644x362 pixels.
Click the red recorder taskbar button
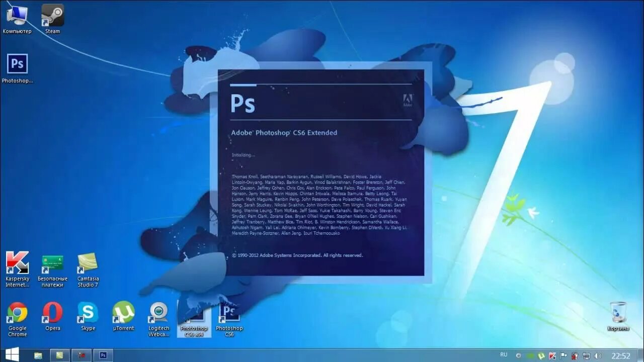click(82, 355)
